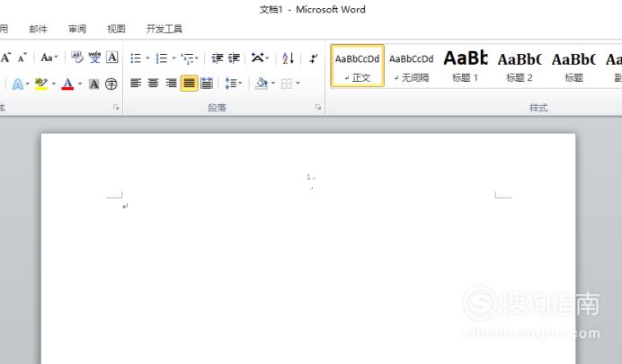Sort text with the A-Z icon

pos(288,58)
